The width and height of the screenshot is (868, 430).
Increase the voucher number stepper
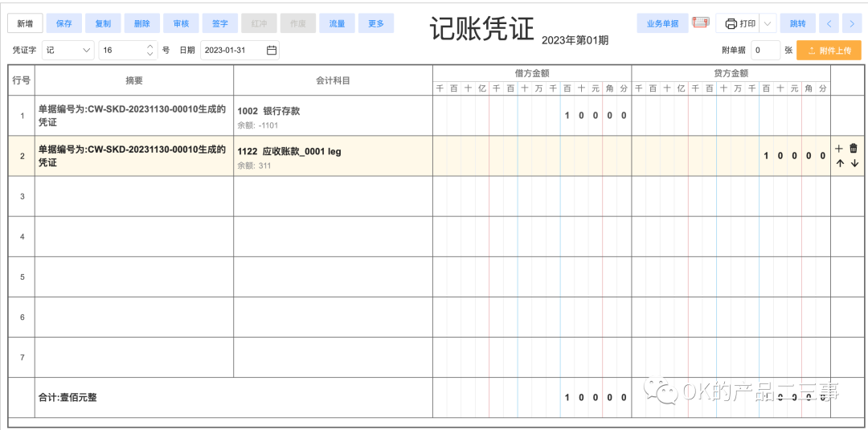coord(149,47)
